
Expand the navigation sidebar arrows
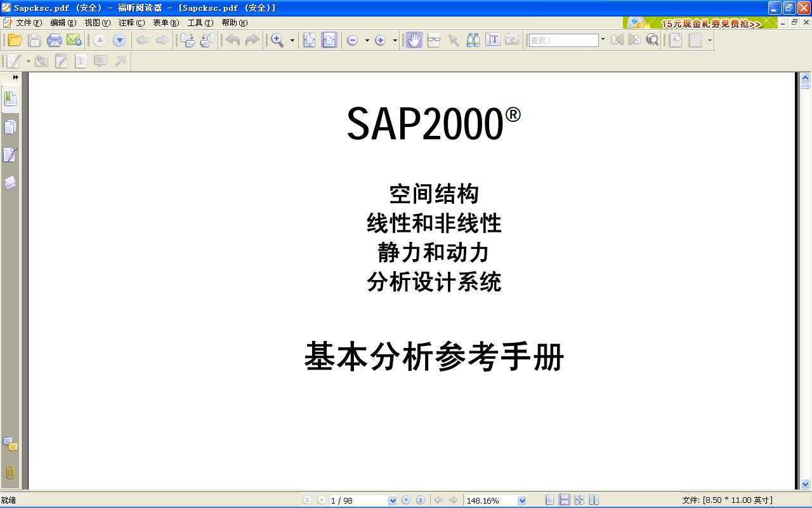[x=15, y=77]
